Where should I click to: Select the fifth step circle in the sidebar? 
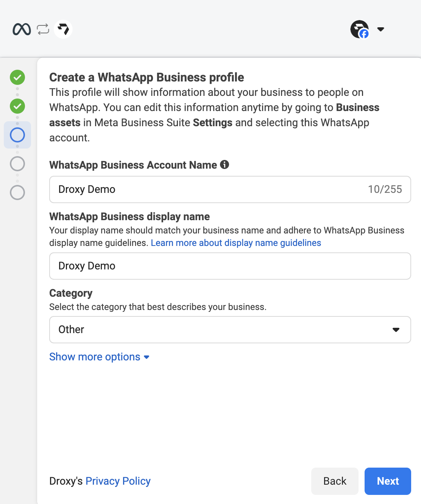coord(17,193)
